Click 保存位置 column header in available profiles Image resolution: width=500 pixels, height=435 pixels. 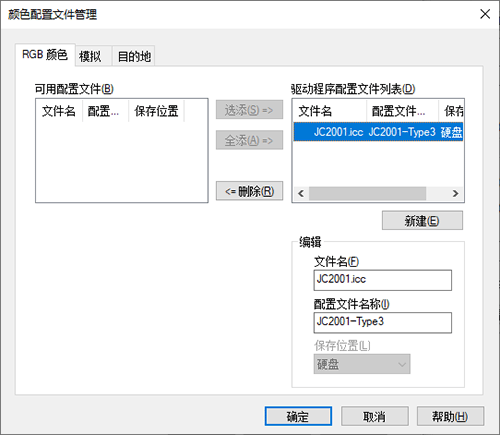point(156,111)
